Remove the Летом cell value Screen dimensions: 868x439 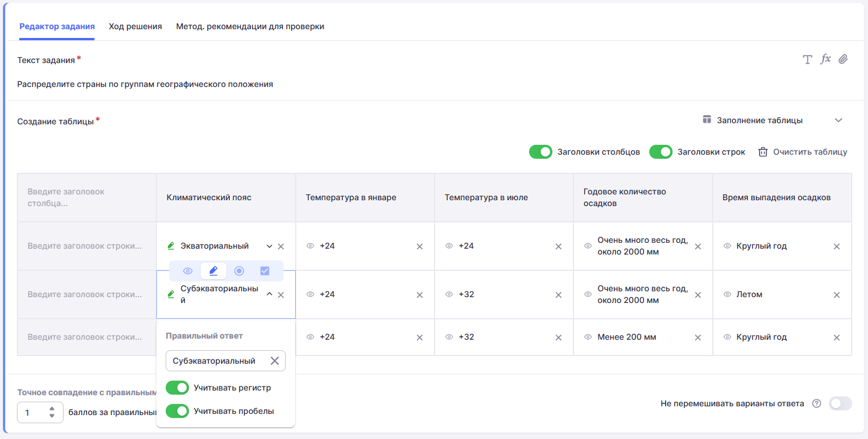pyautogui.click(x=836, y=295)
